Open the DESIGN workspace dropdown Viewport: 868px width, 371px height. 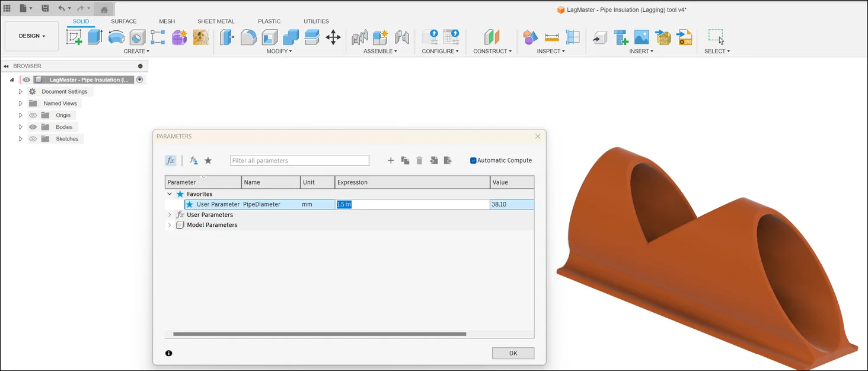tap(32, 36)
